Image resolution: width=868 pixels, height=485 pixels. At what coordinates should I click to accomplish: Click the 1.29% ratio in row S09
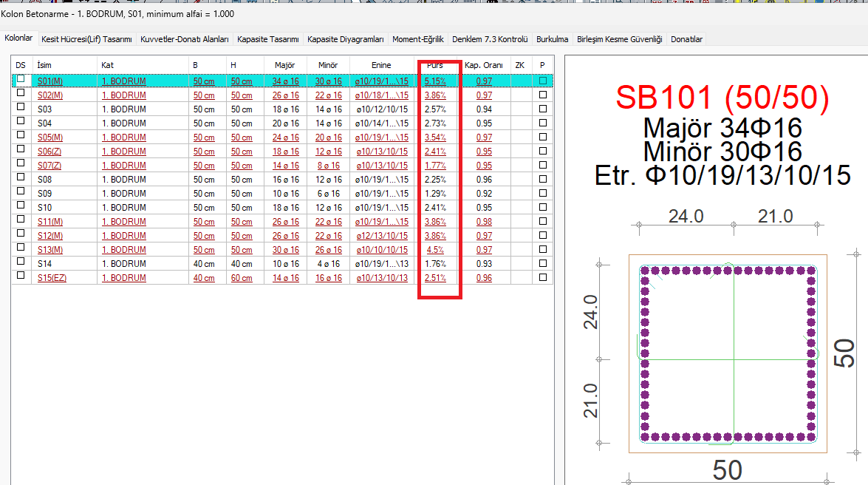click(x=435, y=194)
